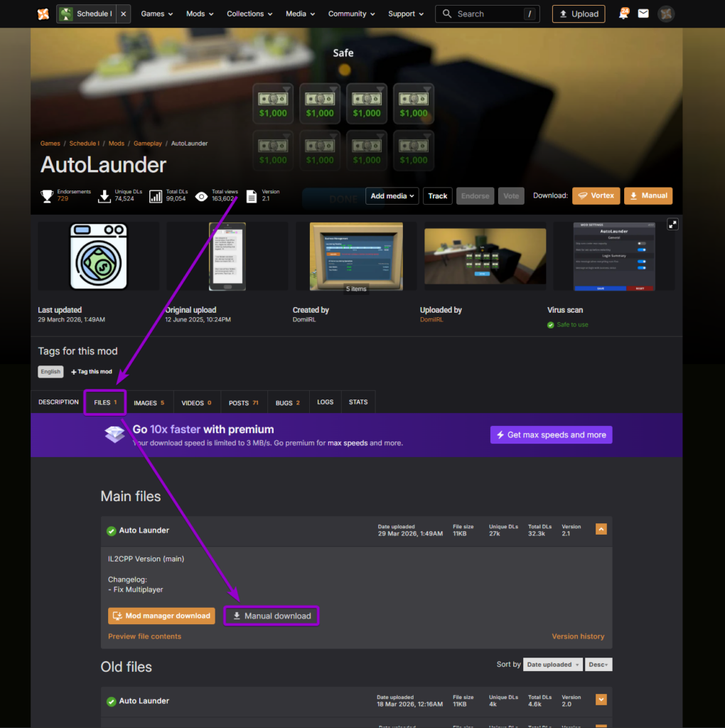Click Tag this mod link
The width and height of the screenshot is (725, 728).
92,371
